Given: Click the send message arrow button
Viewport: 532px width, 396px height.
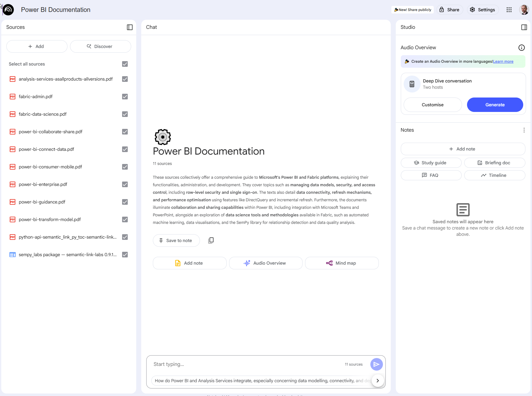Looking at the screenshot, I should point(376,364).
